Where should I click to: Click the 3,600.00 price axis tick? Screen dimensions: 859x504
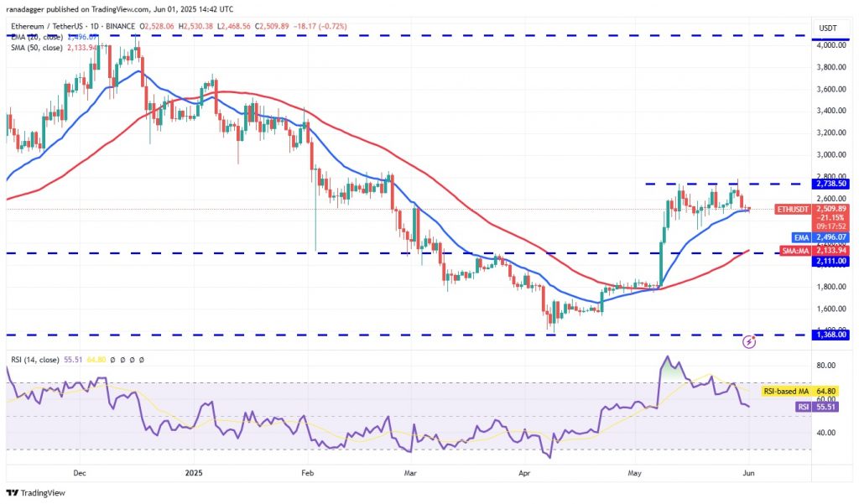[x=831, y=89]
